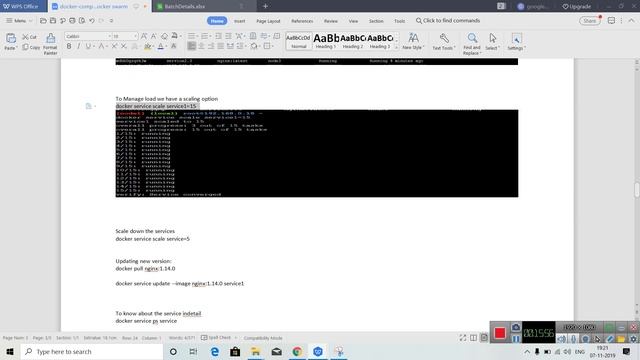640x360 pixels.
Task: Toggle underline formatting
Action: coord(88,47)
